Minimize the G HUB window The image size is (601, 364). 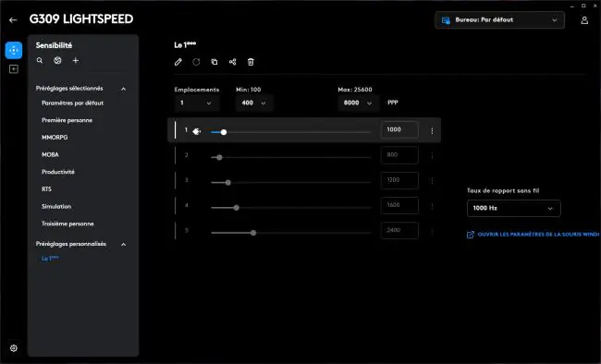(571, 6)
